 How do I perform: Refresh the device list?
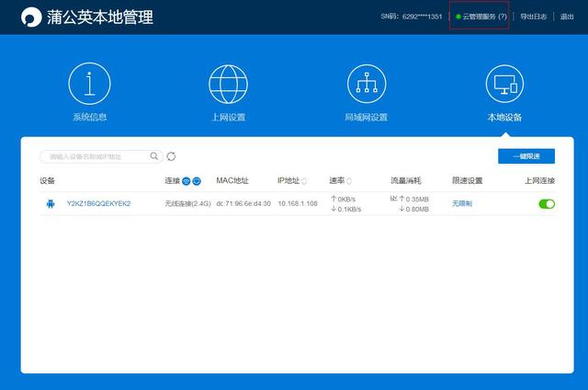click(x=171, y=156)
